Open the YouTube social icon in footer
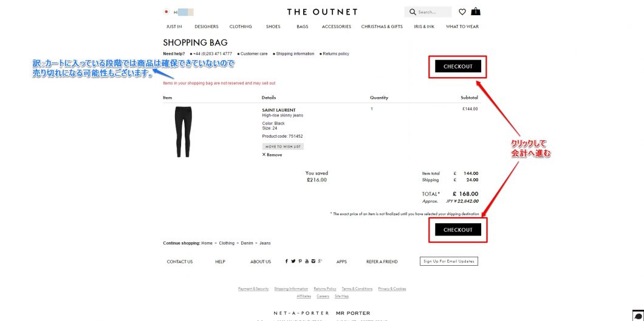The width and height of the screenshot is (644, 321). coord(306,261)
